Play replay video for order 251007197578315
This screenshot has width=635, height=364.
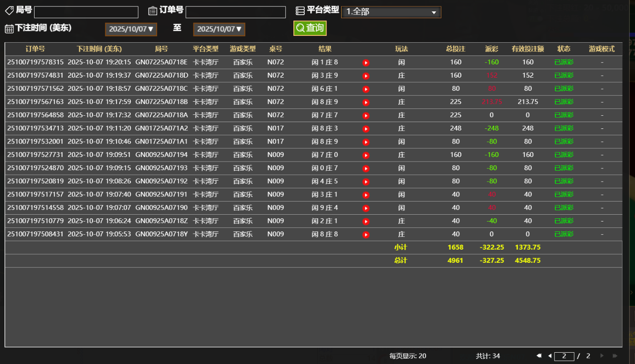(x=366, y=63)
